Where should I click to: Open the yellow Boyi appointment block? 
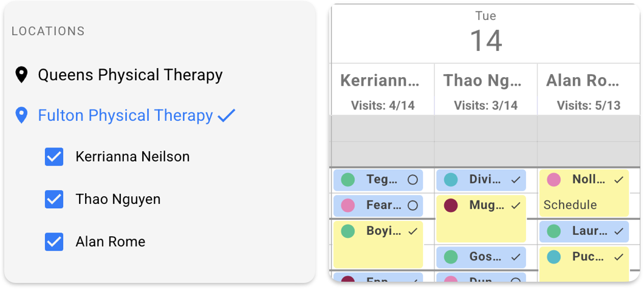click(378, 245)
